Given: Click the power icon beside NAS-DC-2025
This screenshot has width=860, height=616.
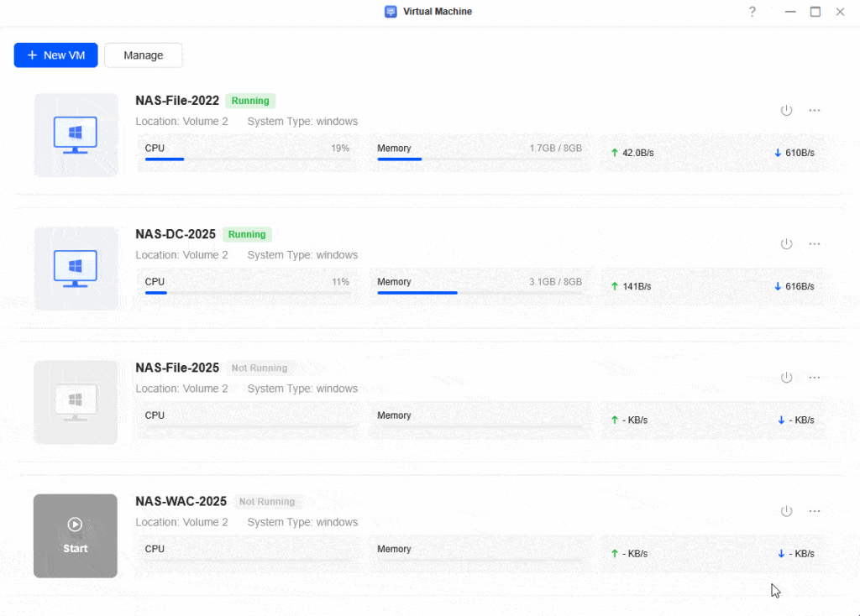Looking at the screenshot, I should (x=786, y=243).
